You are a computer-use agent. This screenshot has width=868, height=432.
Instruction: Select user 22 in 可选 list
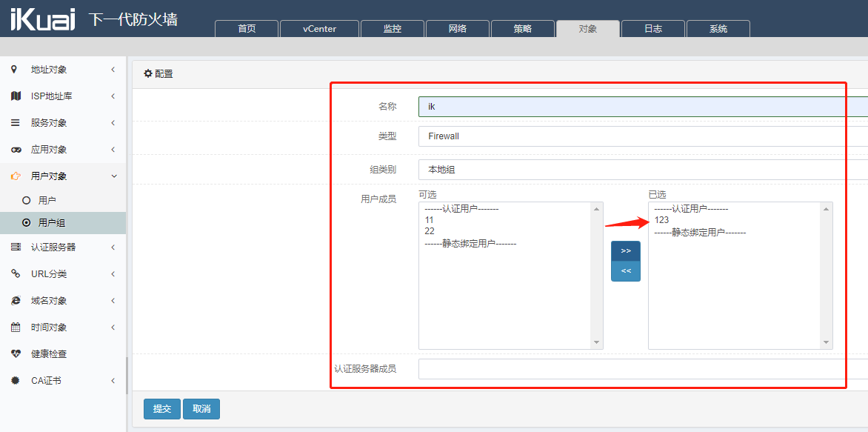click(430, 231)
